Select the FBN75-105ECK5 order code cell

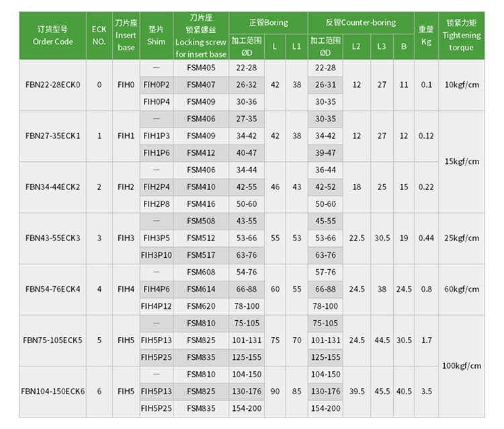pos(52,340)
